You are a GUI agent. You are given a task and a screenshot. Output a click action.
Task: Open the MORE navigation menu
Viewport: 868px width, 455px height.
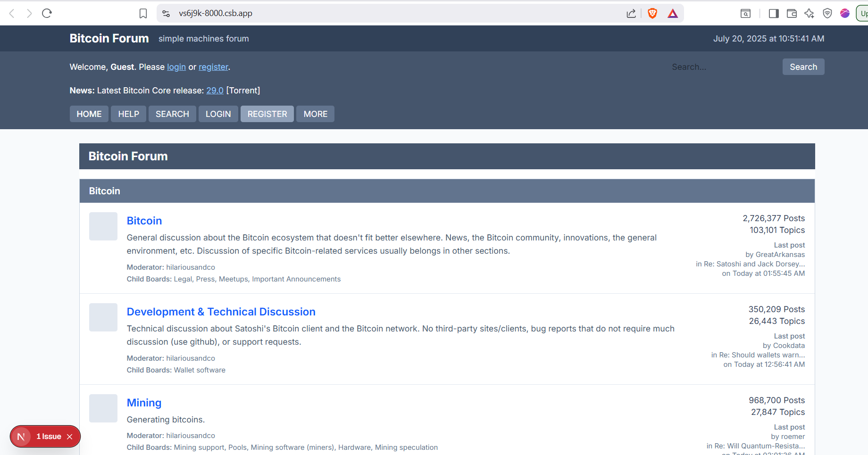316,114
